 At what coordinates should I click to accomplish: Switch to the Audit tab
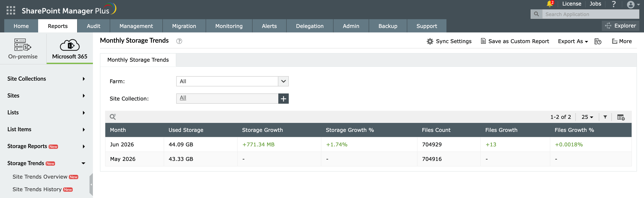click(x=94, y=26)
